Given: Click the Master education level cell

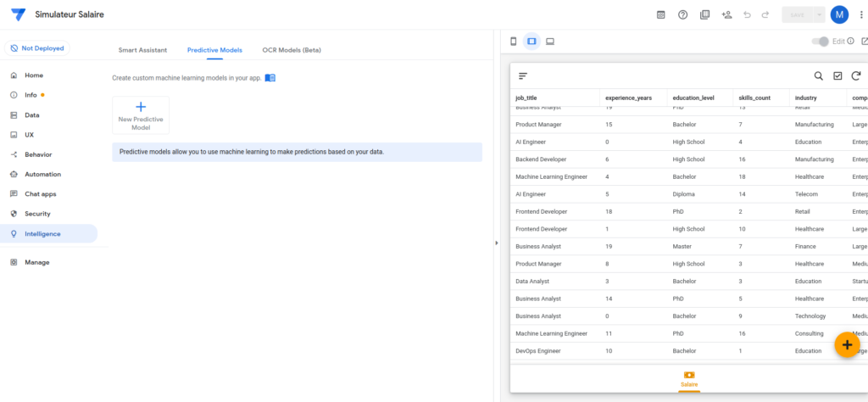Looking at the screenshot, I should tap(682, 247).
